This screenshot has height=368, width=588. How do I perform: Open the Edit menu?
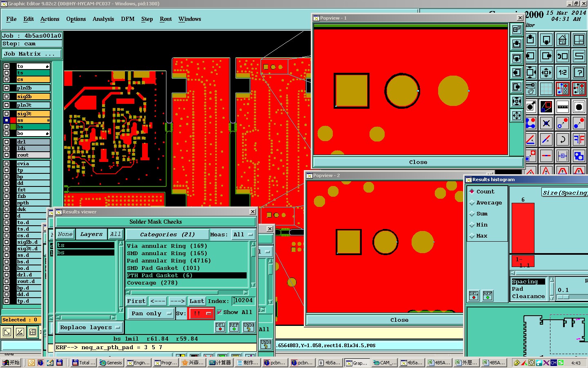point(29,19)
